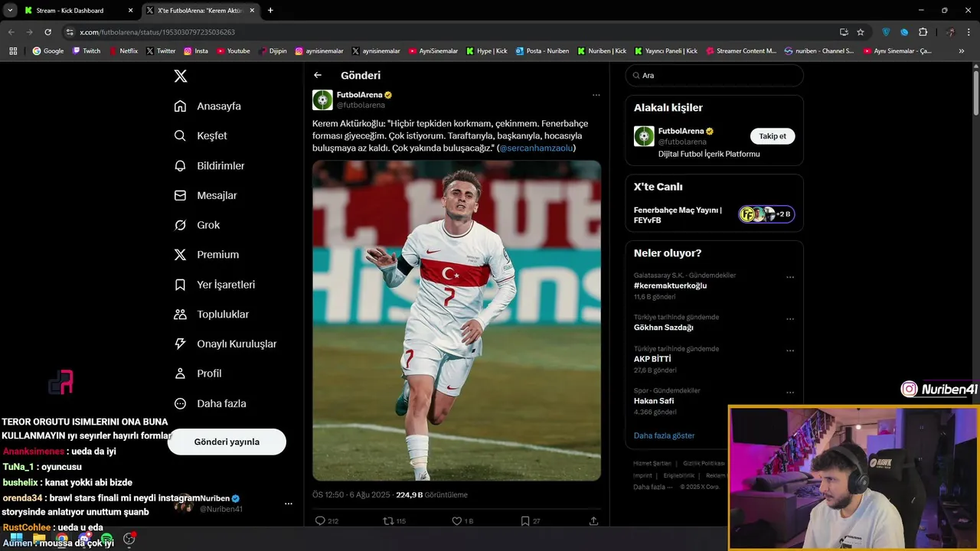Open File Explorer from taskbar
Viewport: 980px width, 551px height.
coord(38,538)
